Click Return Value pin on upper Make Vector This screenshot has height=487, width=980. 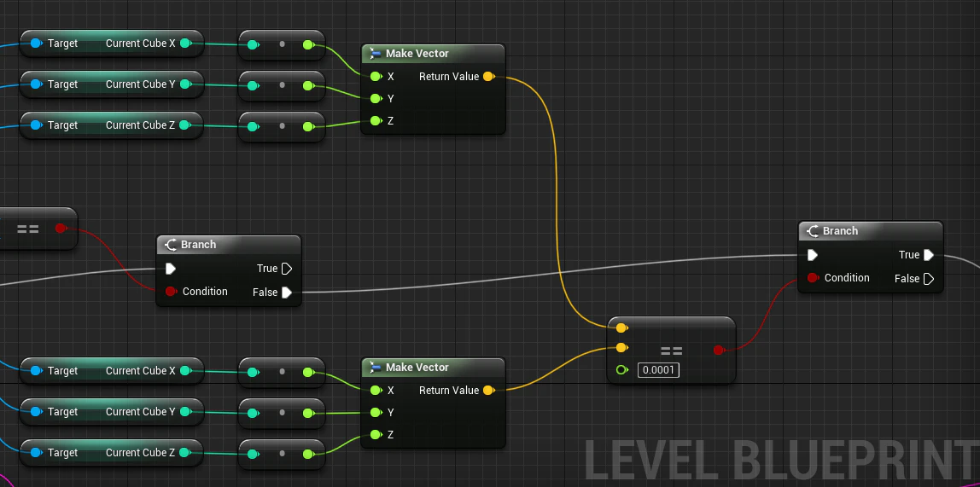point(489,77)
